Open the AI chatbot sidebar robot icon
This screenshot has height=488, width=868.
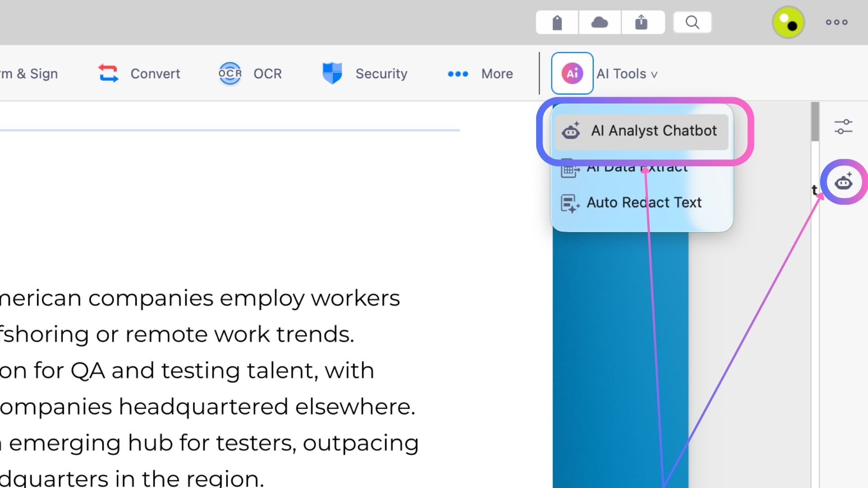[x=844, y=182]
